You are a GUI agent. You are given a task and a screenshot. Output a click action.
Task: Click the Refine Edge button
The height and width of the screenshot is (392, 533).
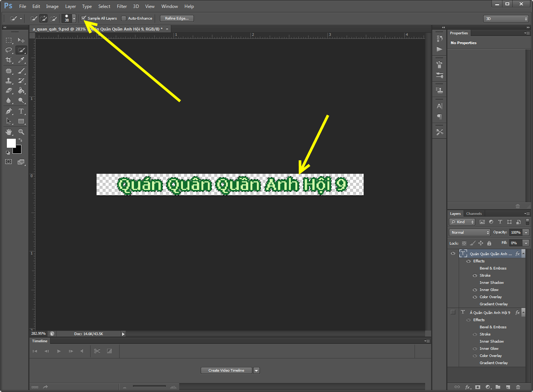click(177, 18)
